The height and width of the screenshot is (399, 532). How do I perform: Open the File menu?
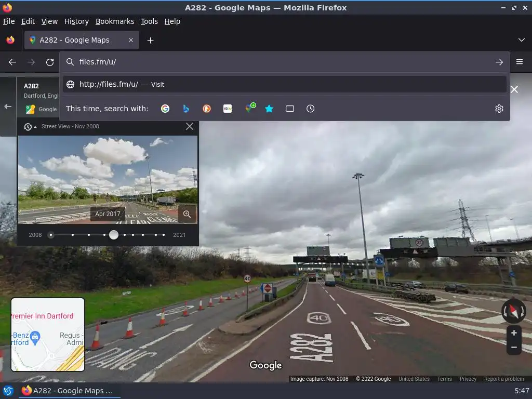tap(9, 21)
